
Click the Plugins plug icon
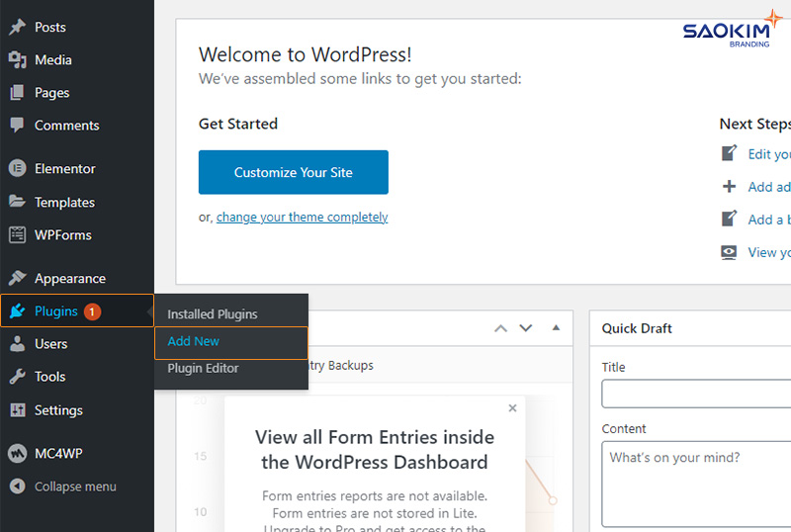click(x=17, y=310)
